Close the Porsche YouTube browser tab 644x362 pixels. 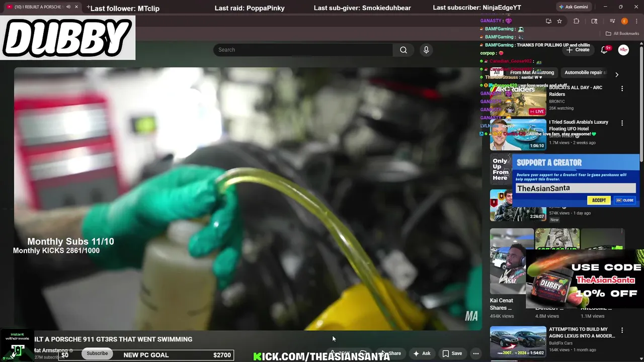pyautogui.click(x=76, y=7)
